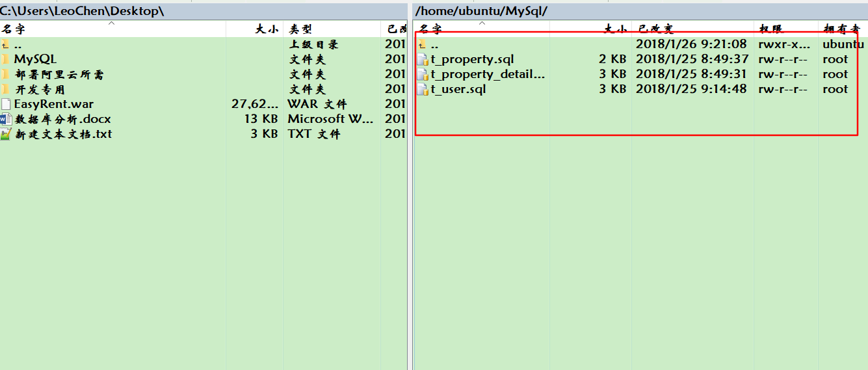Click the local path C:\Users\LeoChen\Desktop\

click(82, 10)
